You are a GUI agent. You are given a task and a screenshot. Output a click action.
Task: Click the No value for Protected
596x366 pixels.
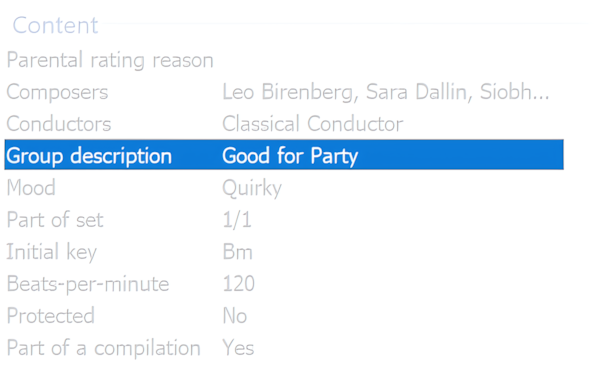coord(235,316)
